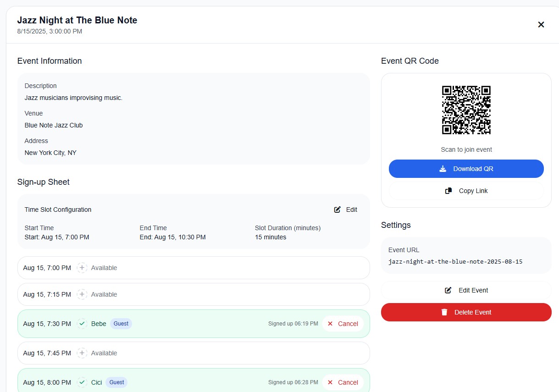Screen dimensions: 559x392
Task: Click Guest badge next to Cici
Action: 116,382
